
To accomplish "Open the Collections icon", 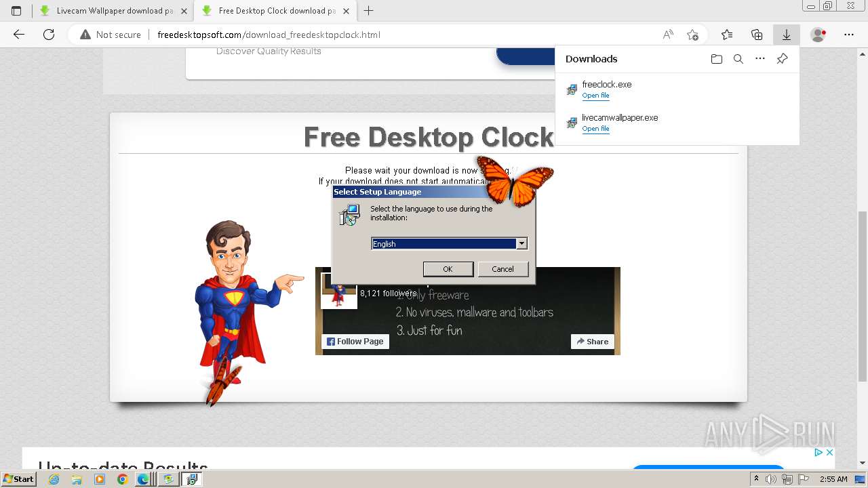I will click(757, 35).
